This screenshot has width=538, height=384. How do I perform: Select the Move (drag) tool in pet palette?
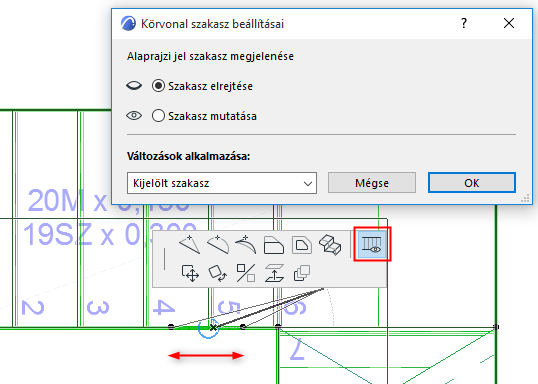(190, 273)
